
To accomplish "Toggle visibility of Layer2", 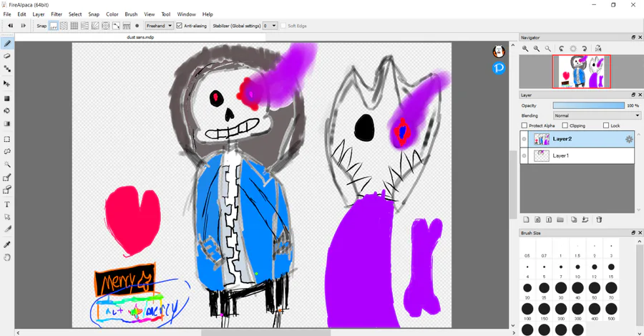I will coord(524,139).
